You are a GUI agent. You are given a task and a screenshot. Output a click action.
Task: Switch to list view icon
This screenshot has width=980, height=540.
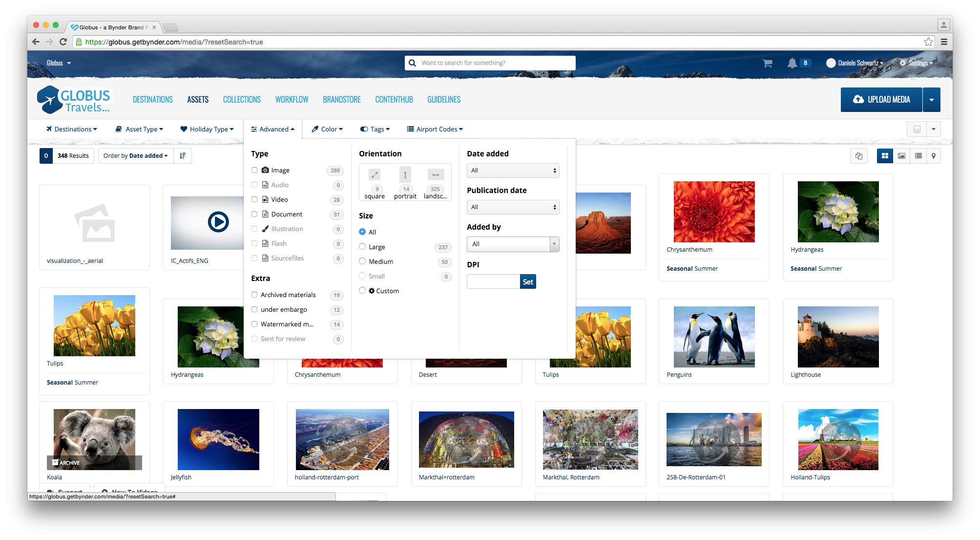918,156
